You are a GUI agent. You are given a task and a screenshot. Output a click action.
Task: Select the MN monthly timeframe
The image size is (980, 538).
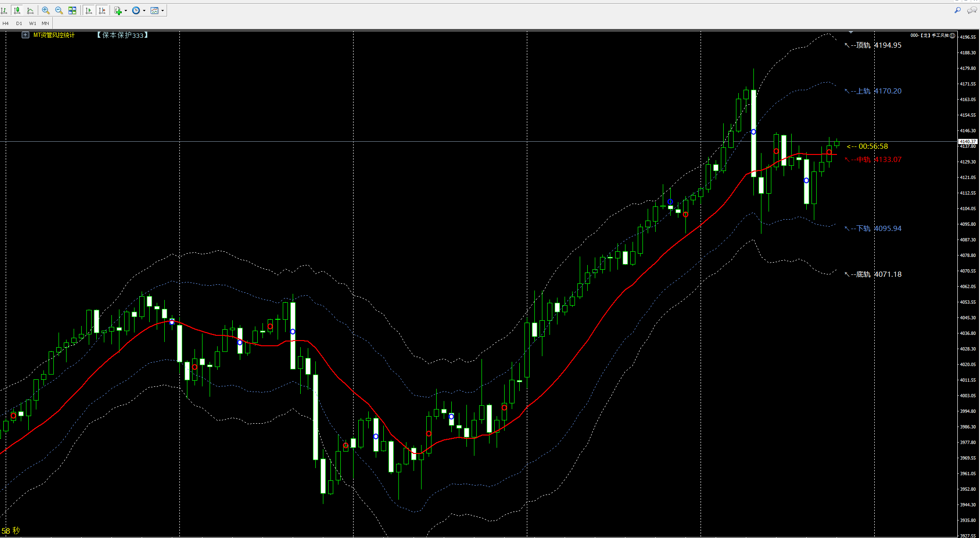click(45, 23)
